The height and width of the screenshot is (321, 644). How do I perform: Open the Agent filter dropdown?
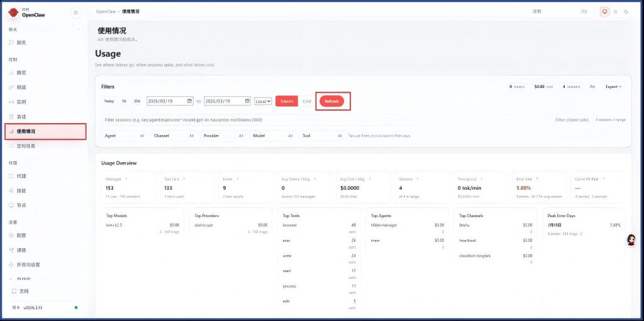(x=124, y=135)
